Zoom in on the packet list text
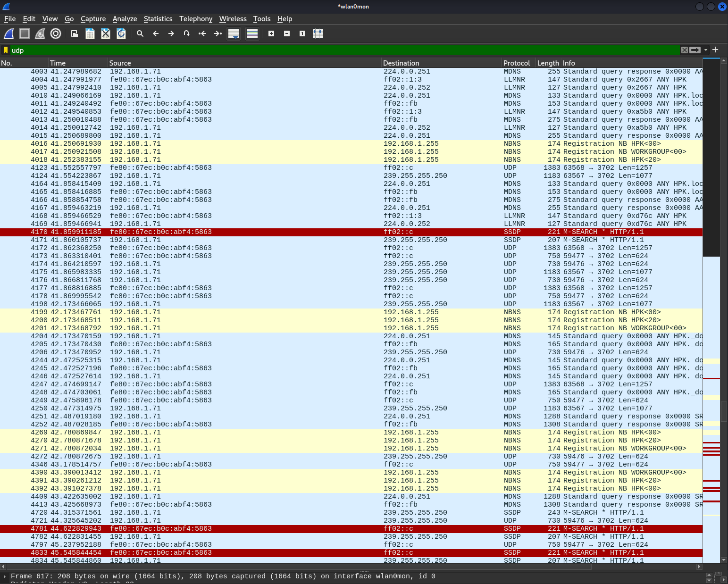728x584 pixels. point(271,33)
